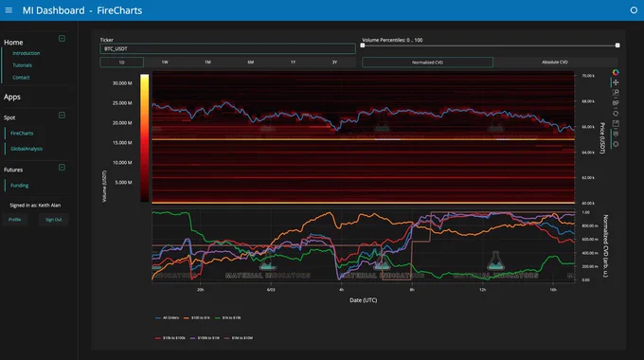Select the Wheel Zoom tool

[x=616, y=103]
